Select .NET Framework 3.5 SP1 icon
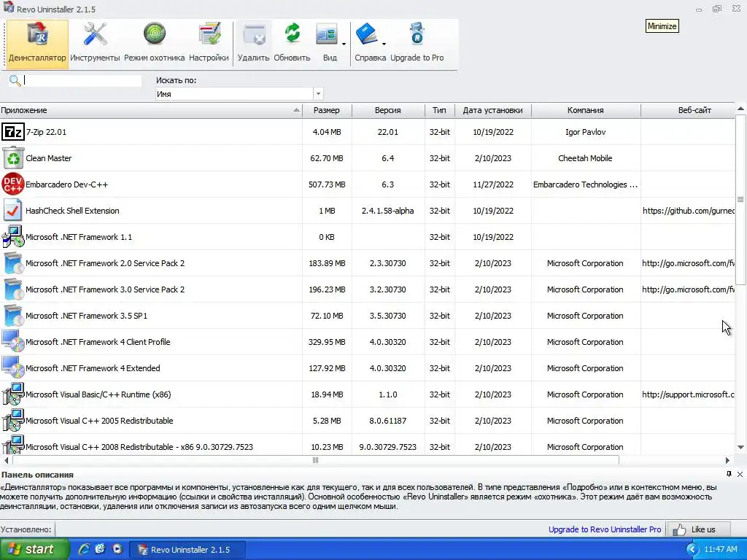Viewport: 747px width, 560px height. pyautogui.click(x=13, y=315)
